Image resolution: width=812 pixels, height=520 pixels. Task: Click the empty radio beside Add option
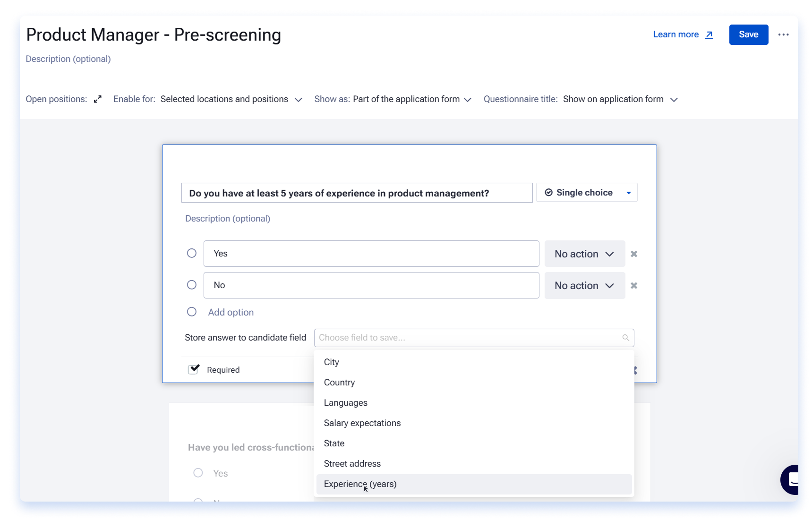(x=192, y=312)
